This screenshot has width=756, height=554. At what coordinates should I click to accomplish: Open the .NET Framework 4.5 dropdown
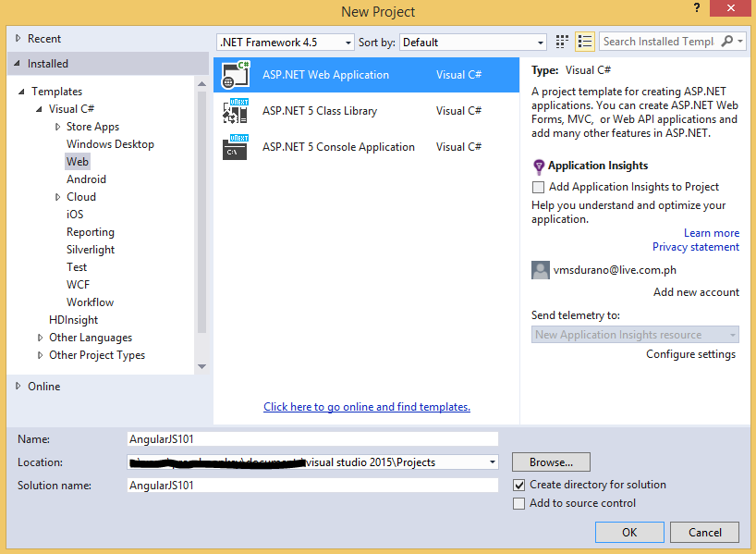coord(286,43)
